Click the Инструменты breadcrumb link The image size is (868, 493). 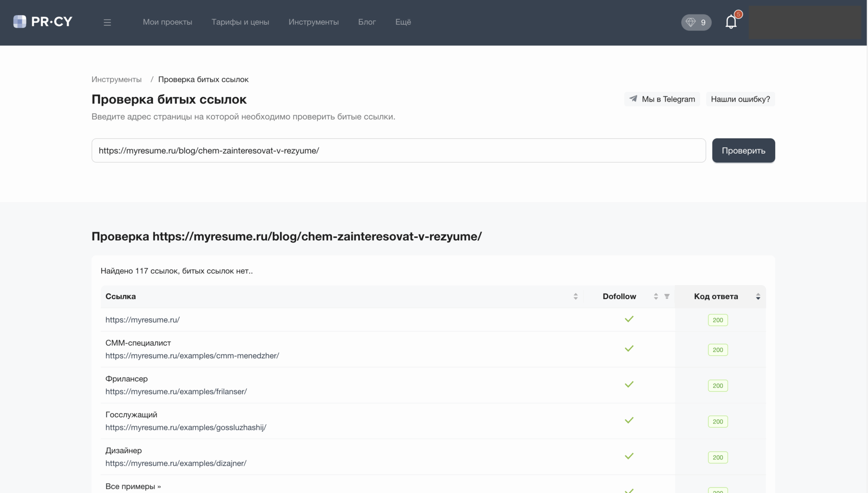click(117, 80)
